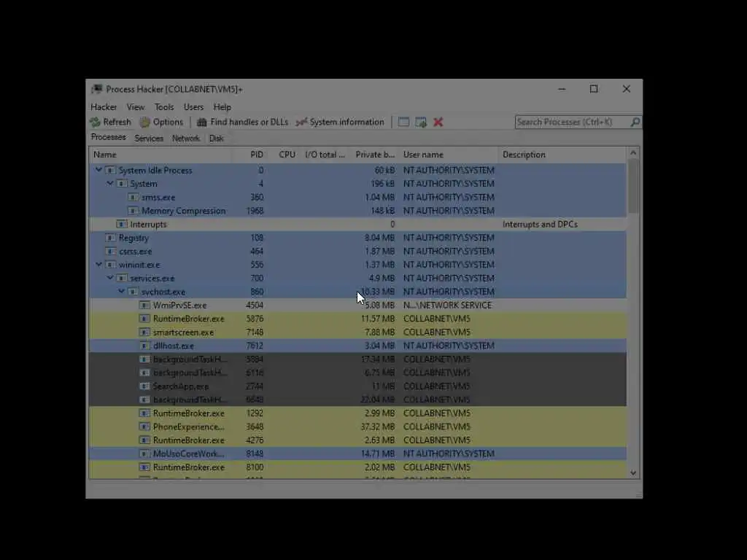The height and width of the screenshot is (560, 747).
Task: Click the red X terminate window icon
Action: pyautogui.click(x=438, y=122)
